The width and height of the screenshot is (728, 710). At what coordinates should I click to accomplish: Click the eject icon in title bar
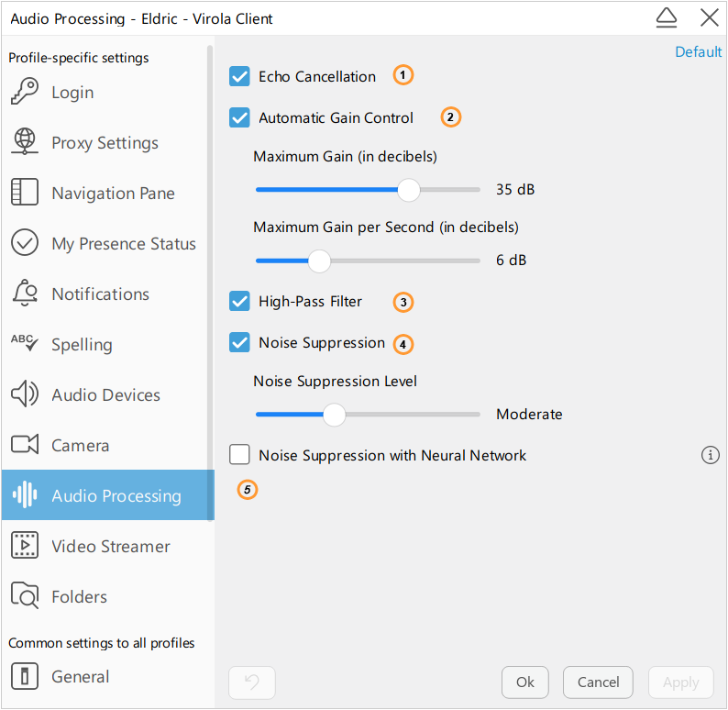[x=667, y=18]
